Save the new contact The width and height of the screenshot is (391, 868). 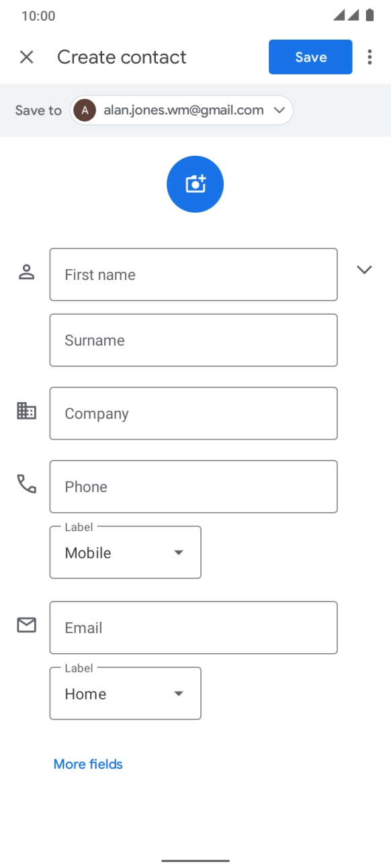click(x=310, y=57)
